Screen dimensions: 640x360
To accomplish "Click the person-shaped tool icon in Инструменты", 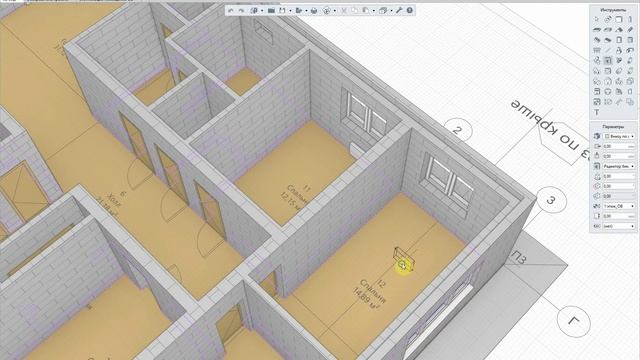I will [x=619, y=50].
